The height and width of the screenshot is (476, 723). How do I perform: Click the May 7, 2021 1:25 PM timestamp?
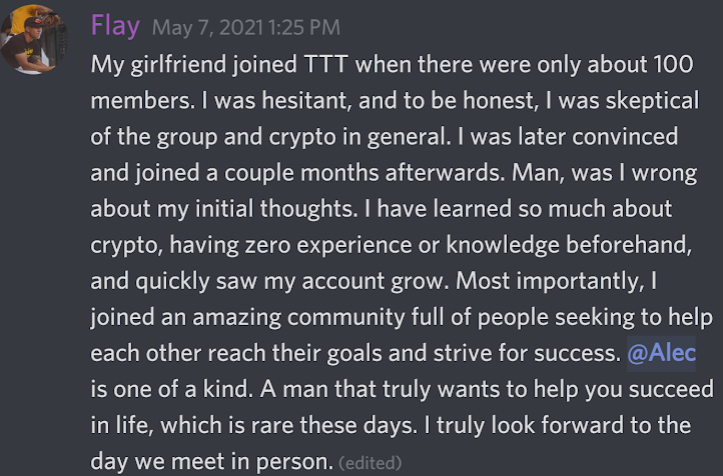point(246,27)
